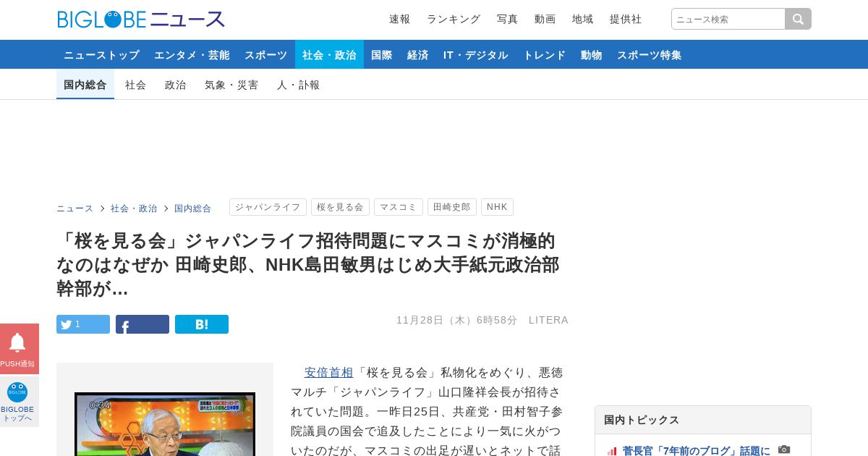Click the NHK tag
This screenshot has width=868, height=456.
click(497, 207)
